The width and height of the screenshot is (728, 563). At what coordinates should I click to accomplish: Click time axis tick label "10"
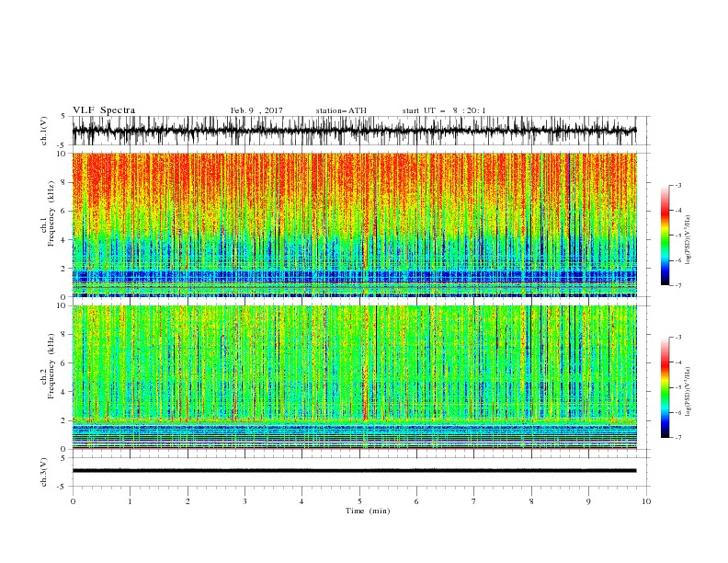pos(646,501)
